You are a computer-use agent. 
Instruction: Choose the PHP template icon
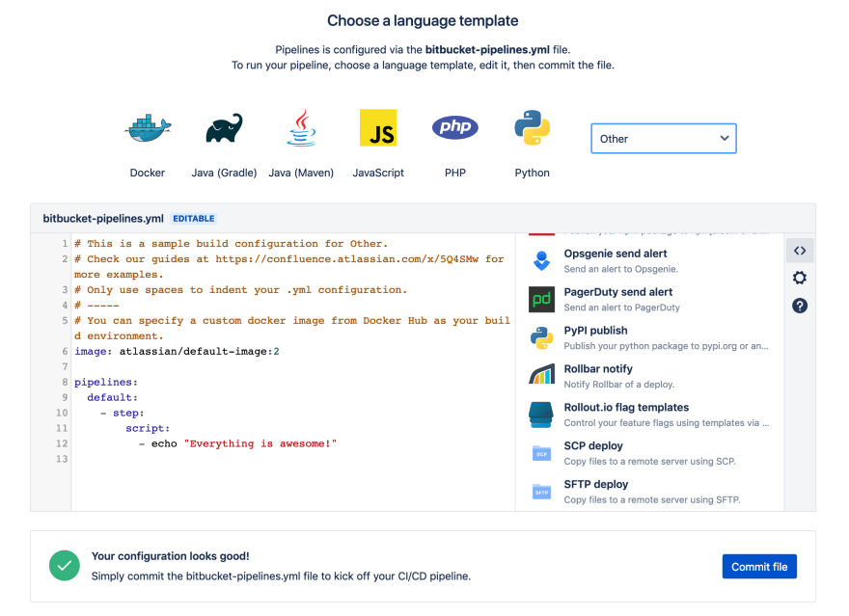[454, 127]
